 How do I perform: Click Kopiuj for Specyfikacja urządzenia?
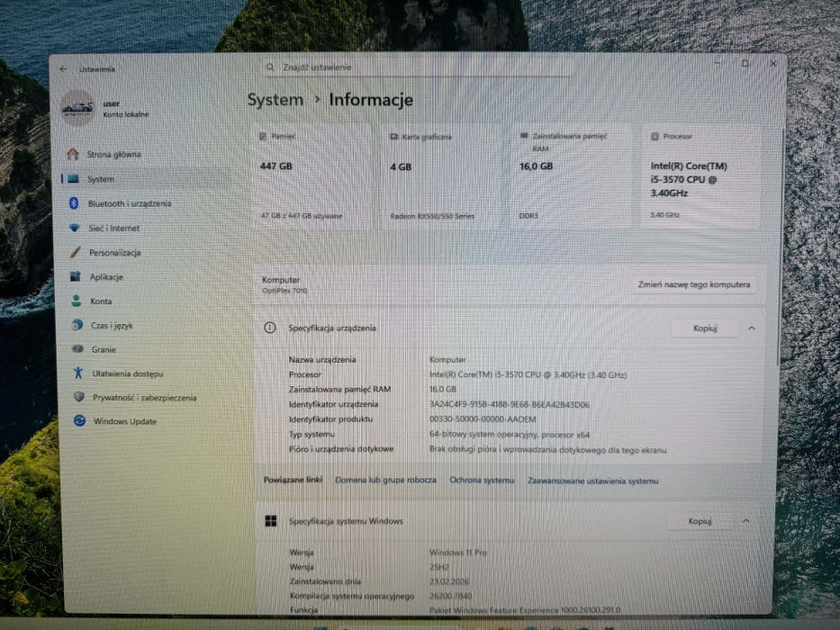point(705,328)
